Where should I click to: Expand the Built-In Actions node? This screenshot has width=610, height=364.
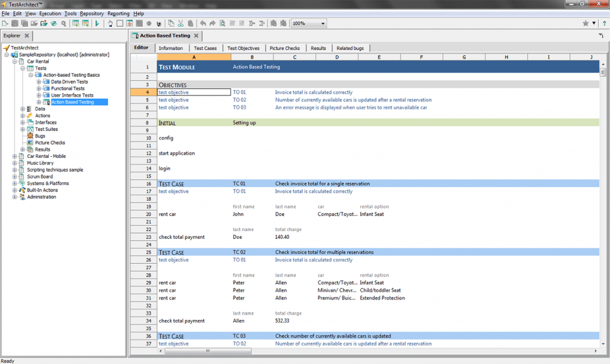[14, 190]
